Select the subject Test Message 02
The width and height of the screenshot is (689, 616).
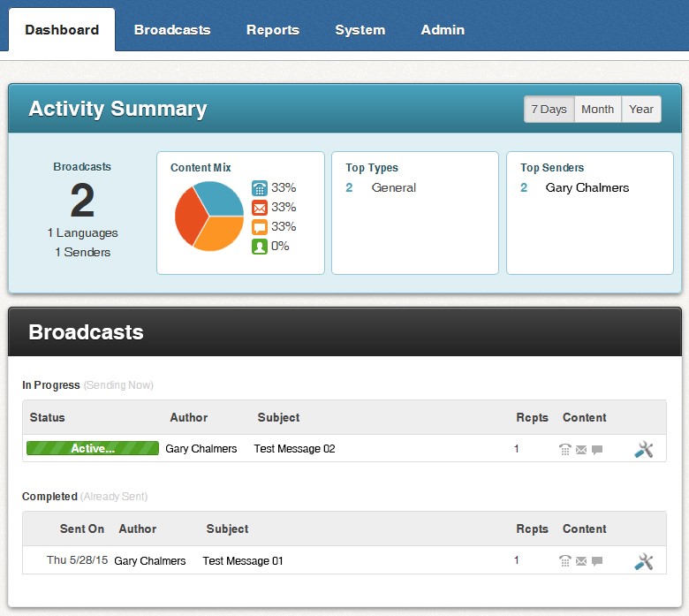[294, 448]
